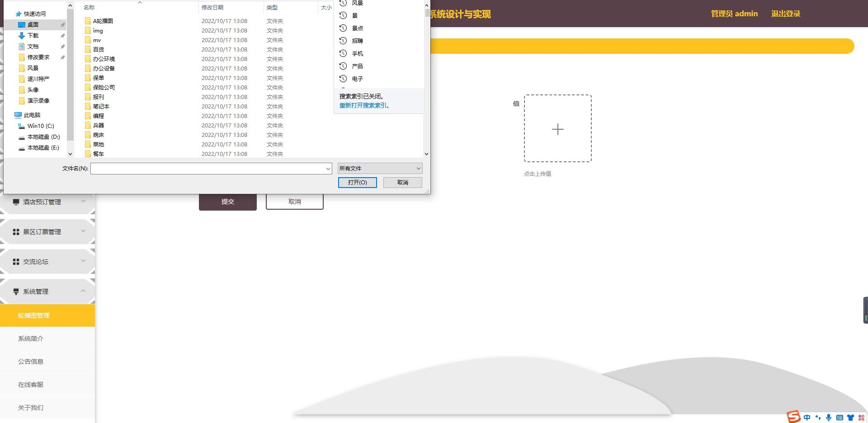Click the history icon beside 招聘
Screen dimensions: 868x423
(343, 41)
